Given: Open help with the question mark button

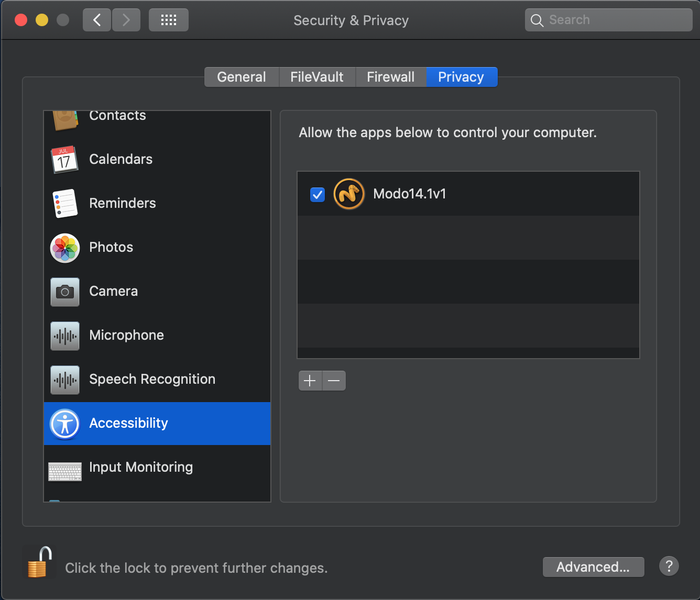Looking at the screenshot, I should [x=669, y=566].
